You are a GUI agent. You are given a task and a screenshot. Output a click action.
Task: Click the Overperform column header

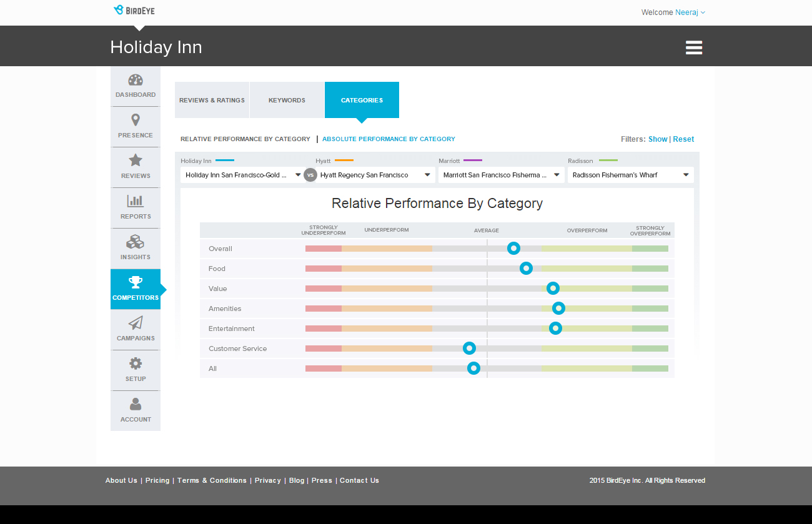[587, 230]
